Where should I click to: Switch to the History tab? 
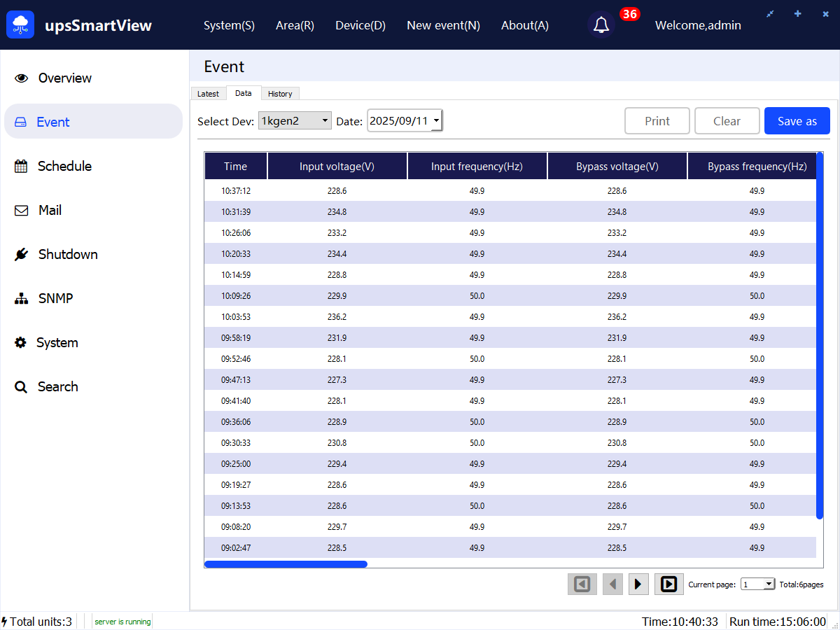tap(280, 94)
